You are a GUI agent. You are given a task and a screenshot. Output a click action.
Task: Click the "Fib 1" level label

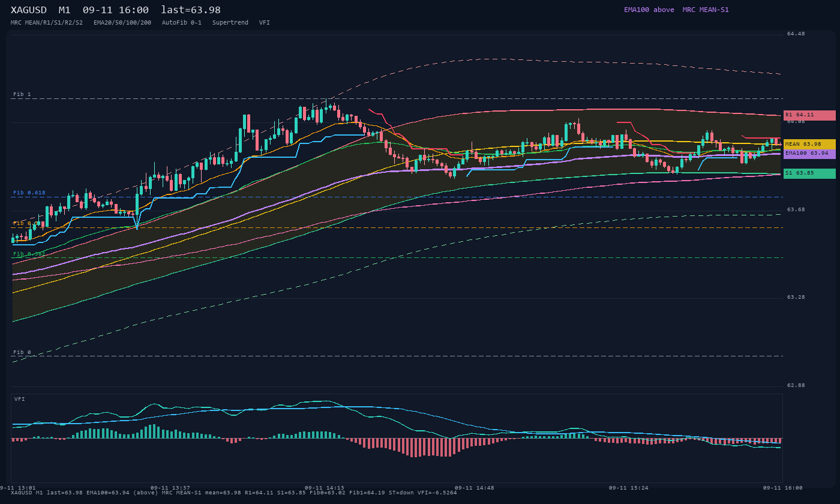coord(22,95)
